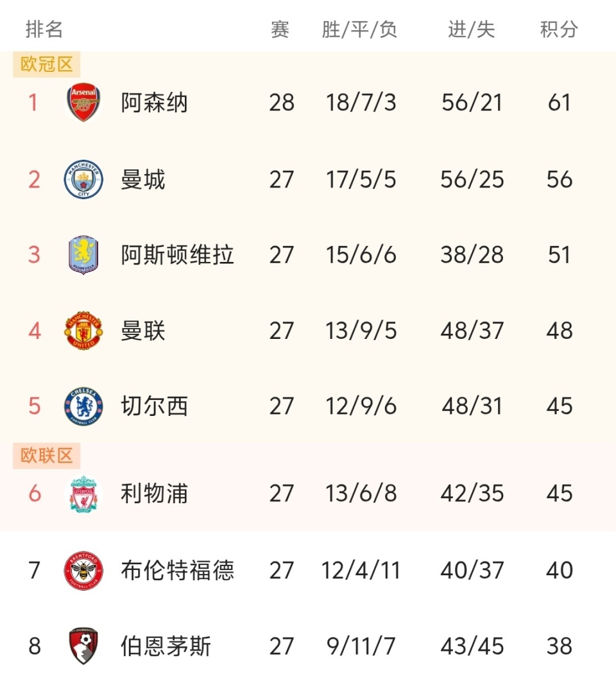Open team page for 曼城
Screen dimensions: 616x683
point(143,179)
